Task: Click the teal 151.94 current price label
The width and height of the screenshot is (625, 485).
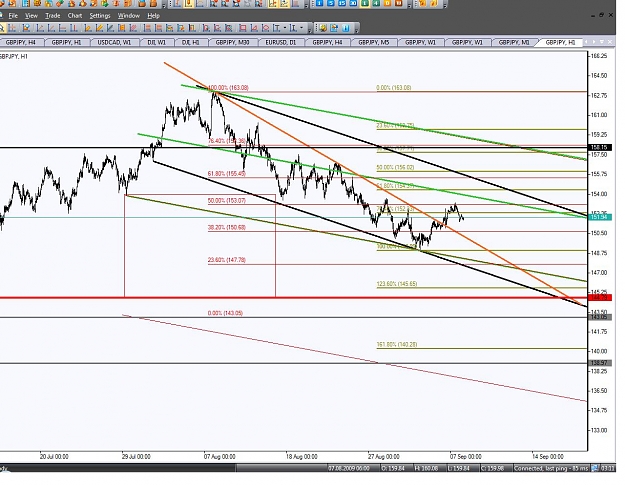Action: click(599, 217)
